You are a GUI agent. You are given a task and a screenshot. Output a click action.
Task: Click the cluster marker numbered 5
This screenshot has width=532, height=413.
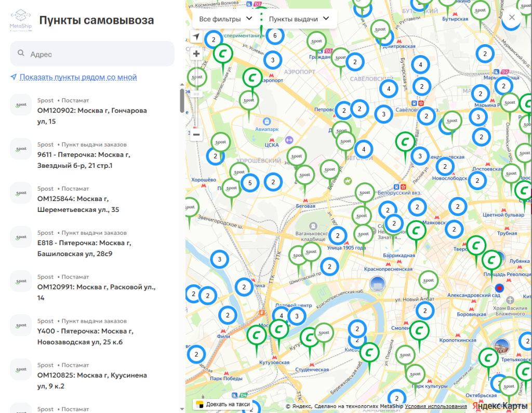click(250, 183)
